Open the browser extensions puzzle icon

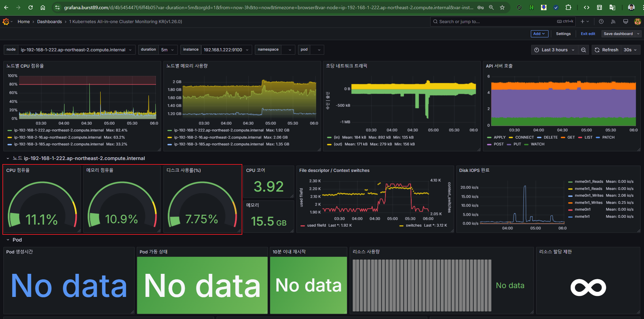(568, 7)
